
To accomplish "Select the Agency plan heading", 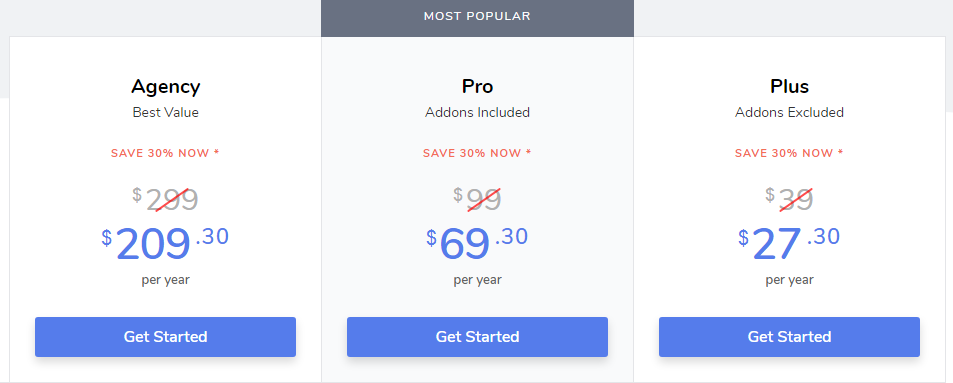I will click(165, 87).
